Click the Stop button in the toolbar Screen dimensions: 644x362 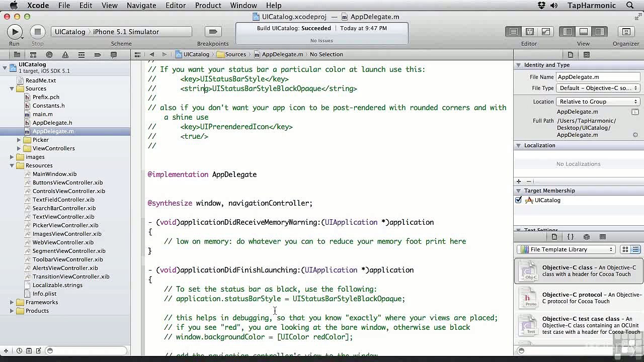[37, 32]
